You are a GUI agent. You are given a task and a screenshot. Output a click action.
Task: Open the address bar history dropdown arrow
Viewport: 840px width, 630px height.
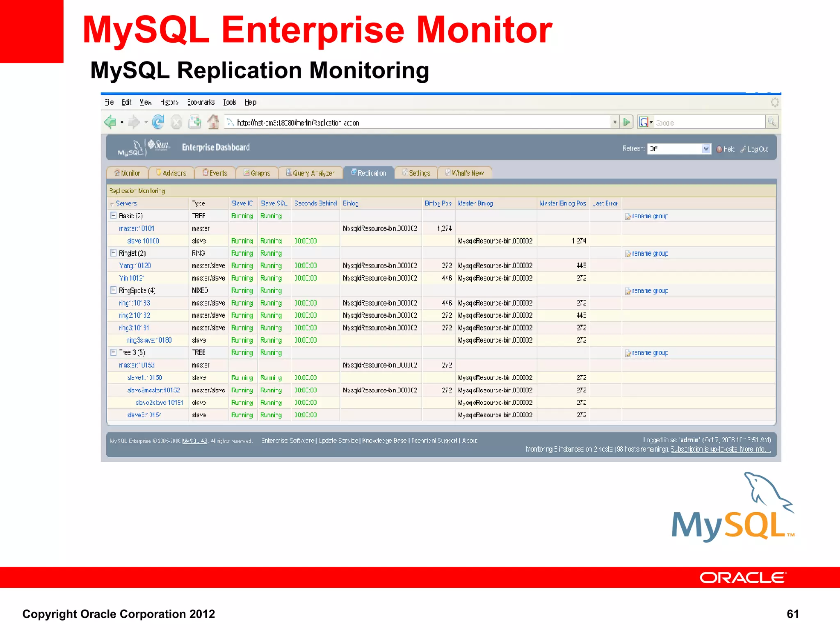[x=614, y=122]
